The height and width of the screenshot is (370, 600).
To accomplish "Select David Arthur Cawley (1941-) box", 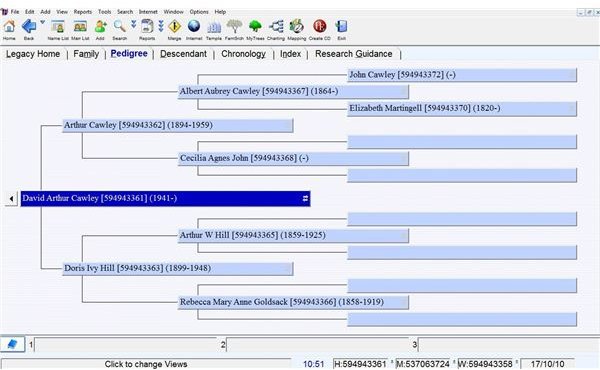I will (x=165, y=199).
